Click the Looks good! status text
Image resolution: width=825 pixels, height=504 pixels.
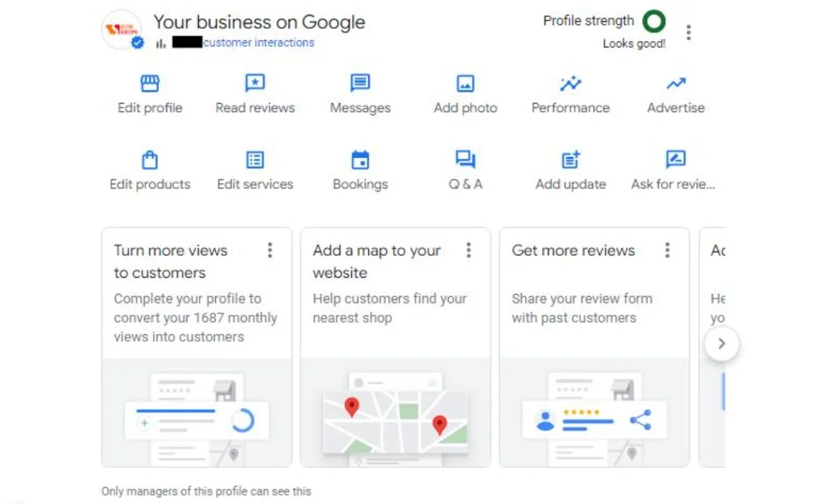[634, 43]
